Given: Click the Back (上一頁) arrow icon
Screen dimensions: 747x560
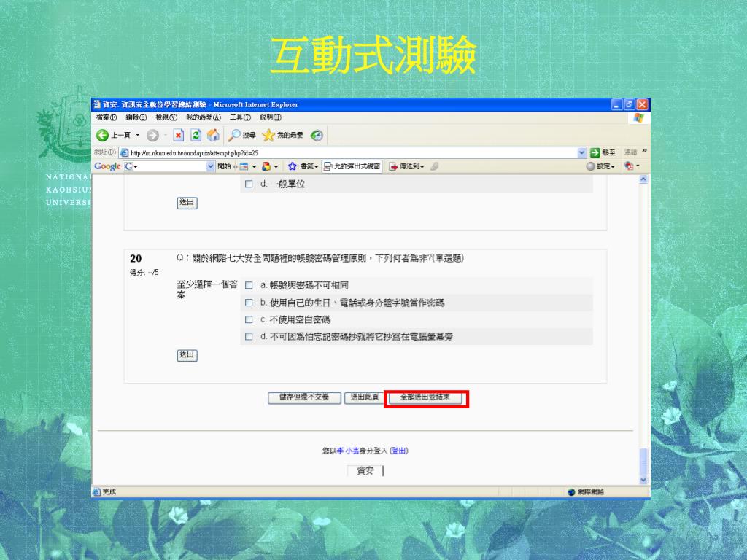Looking at the screenshot, I should [x=102, y=135].
